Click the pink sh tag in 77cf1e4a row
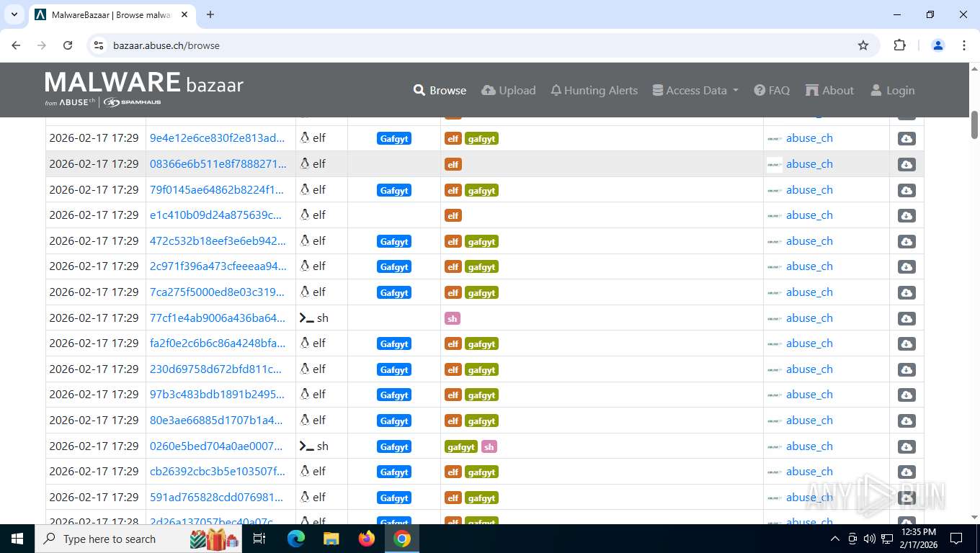Viewport: 980px width, 553px height. 453,319
